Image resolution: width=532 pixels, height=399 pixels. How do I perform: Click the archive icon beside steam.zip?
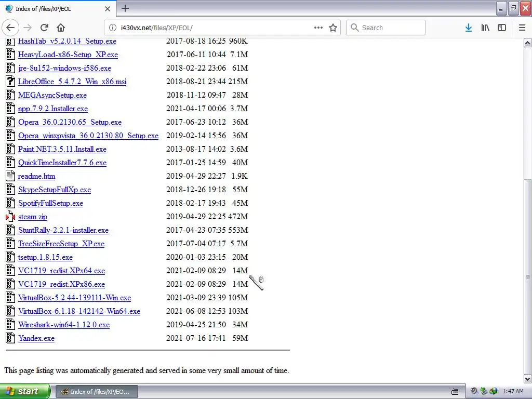10,216
